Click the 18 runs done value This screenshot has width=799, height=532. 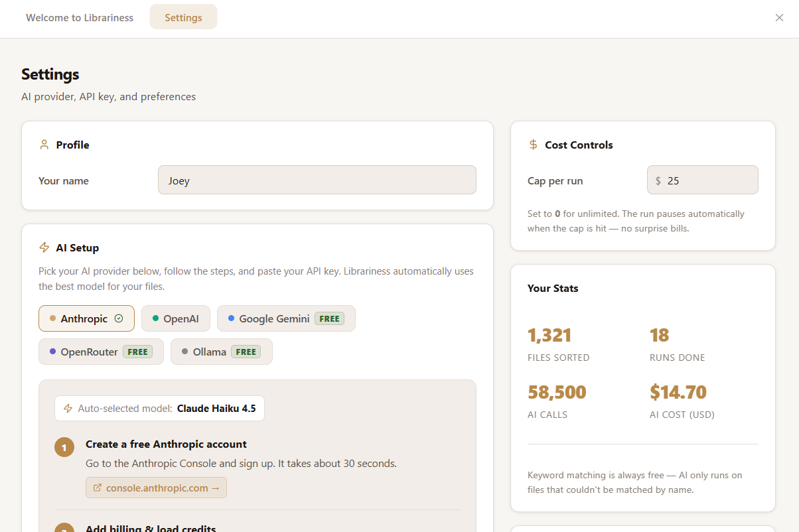(660, 335)
